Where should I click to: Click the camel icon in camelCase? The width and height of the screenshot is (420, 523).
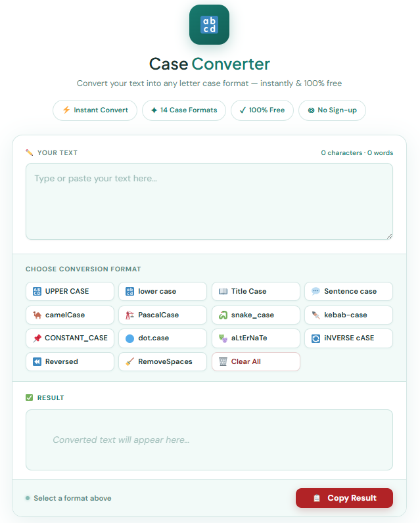pos(37,315)
